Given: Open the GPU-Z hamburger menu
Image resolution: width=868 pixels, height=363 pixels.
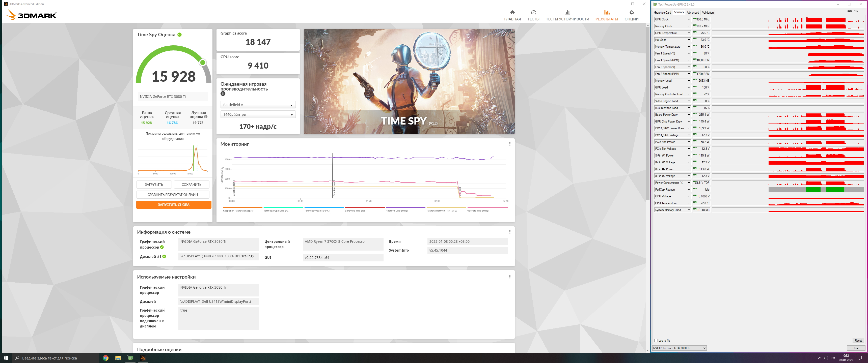Looking at the screenshot, I should [862, 11].
